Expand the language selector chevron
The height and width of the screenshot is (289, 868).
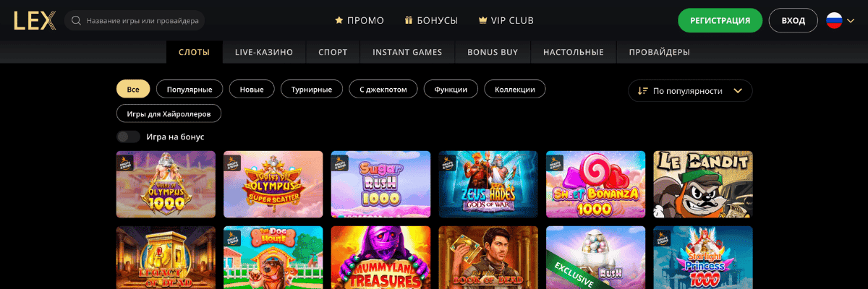point(851,21)
